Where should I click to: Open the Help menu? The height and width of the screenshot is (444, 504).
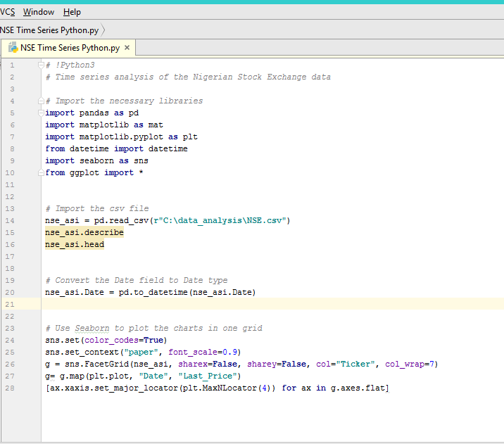coord(72,12)
